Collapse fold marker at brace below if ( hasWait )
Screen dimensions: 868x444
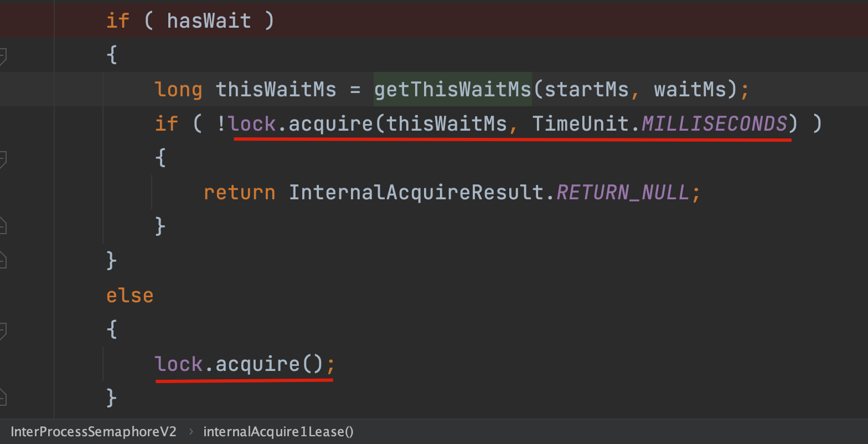(2, 55)
